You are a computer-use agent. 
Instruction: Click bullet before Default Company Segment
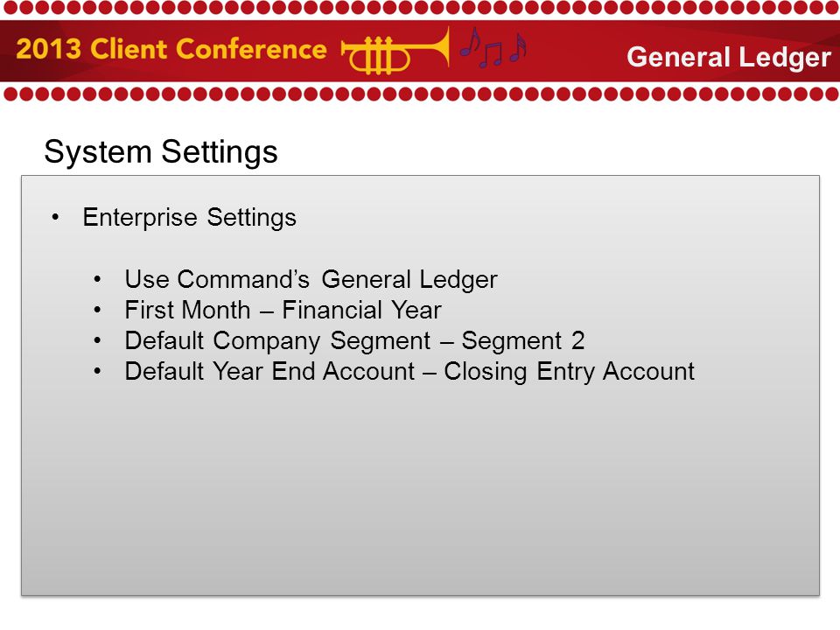(x=97, y=340)
